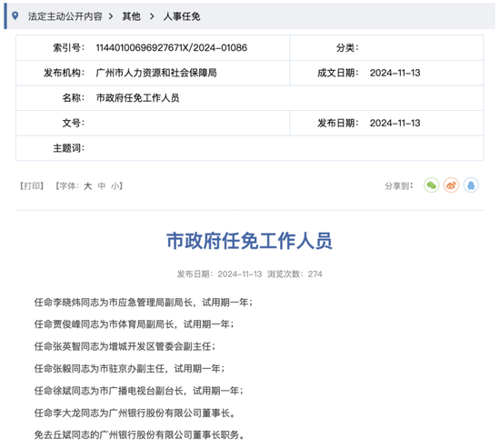Click the location pin breadcrumb icon
This screenshot has width=500, height=448.
pyautogui.click(x=15, y=15)
